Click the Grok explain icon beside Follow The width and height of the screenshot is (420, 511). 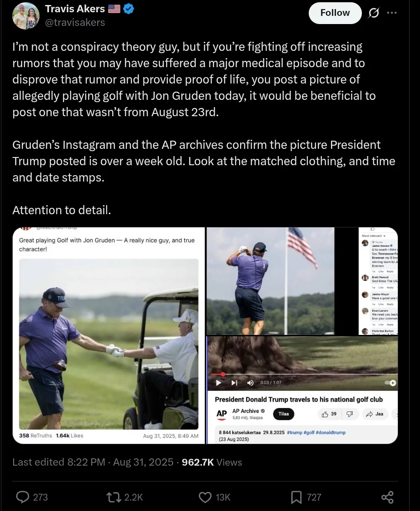click(x=374, y=13)
